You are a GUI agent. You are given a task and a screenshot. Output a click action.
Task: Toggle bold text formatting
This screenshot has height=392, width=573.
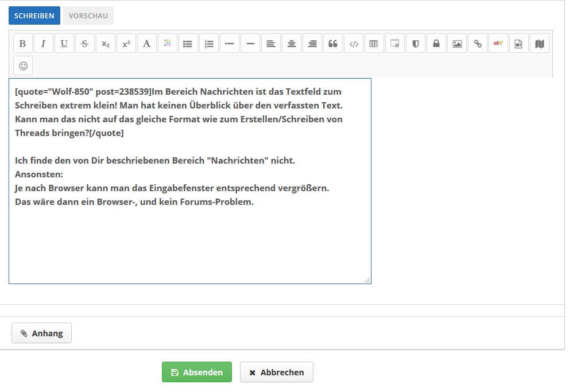coord(23,44)
